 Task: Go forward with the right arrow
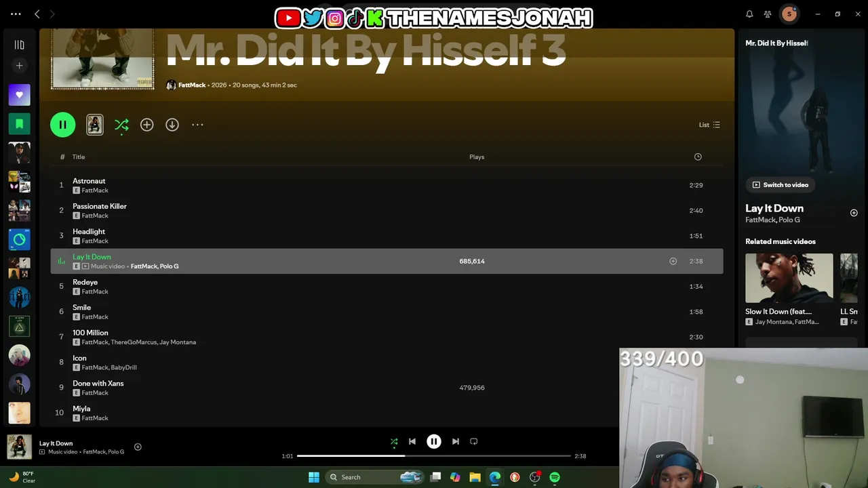click(x=52, y=14)
